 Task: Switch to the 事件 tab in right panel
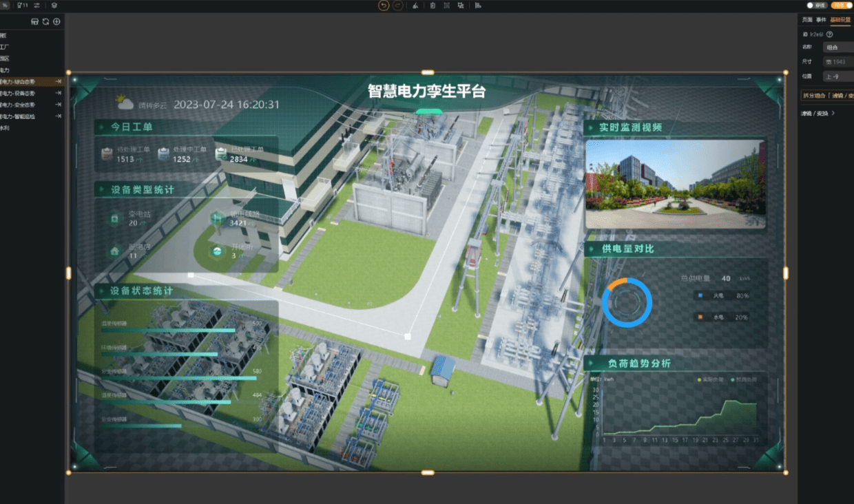point(820,20)
